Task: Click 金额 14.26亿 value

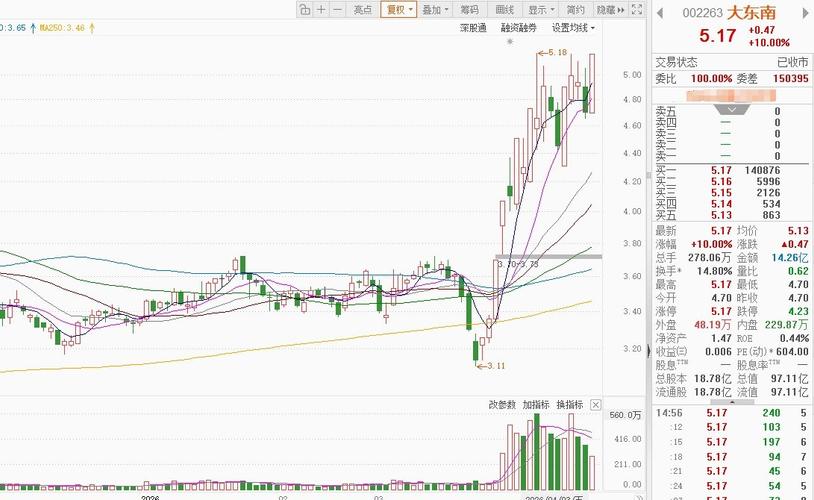Action: tap(790, 258)
